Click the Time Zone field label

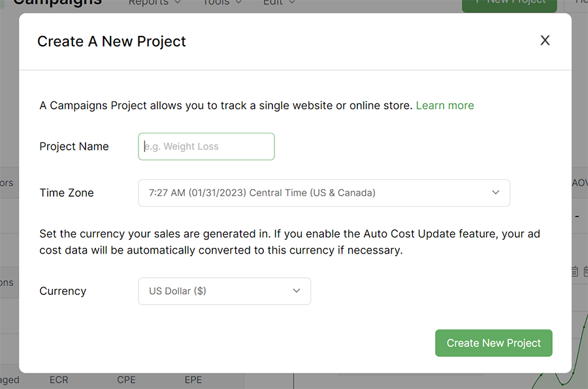[67, 193]
